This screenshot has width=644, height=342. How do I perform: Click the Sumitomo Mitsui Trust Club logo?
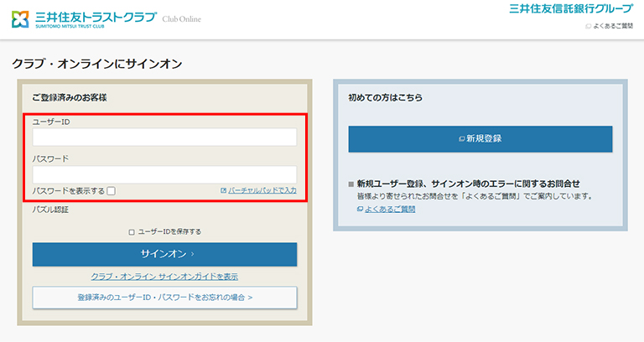[84, 18]
